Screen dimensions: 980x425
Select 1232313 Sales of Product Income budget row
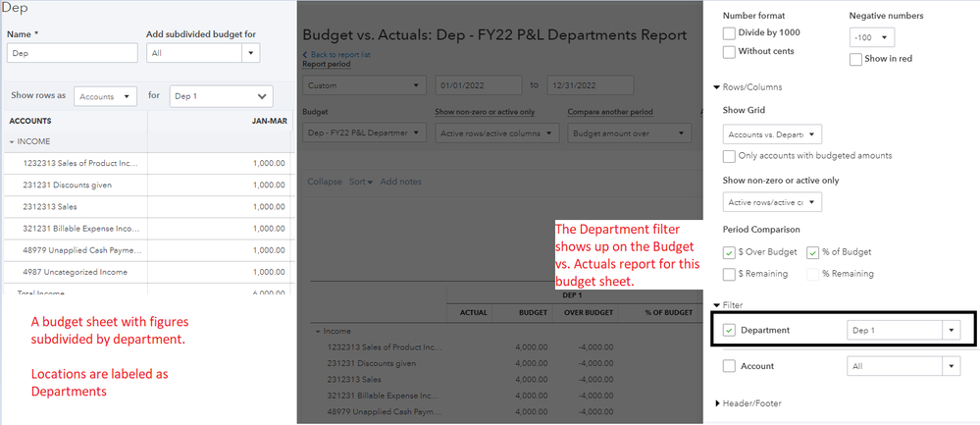147,163
